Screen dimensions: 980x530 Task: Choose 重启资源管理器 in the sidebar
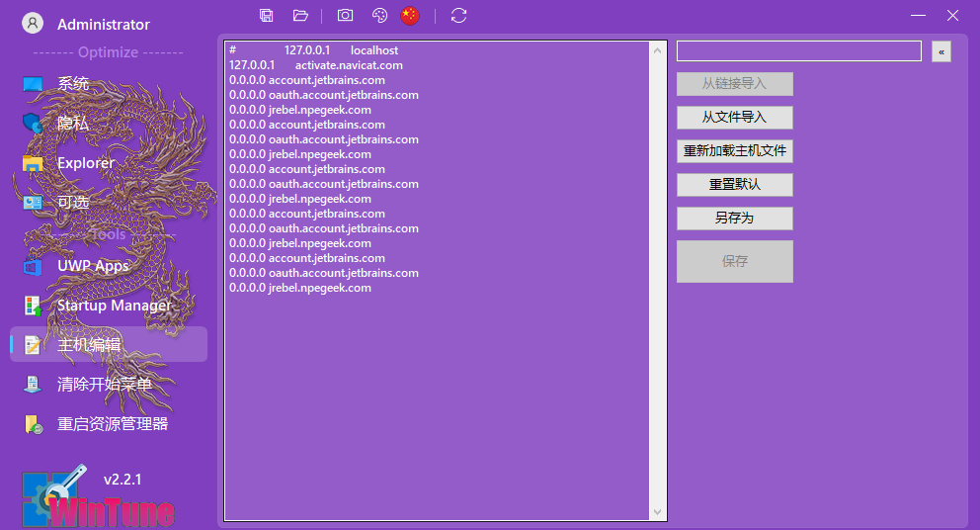coord(108,424)
